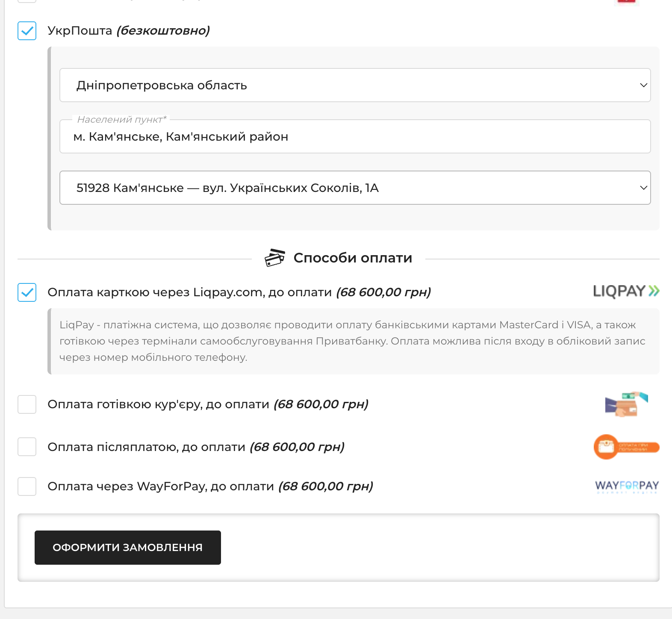Open the Дніпропетровська область region dropdown
Image resolution: width=672 pixels, height=619 pixels.
(x=355, y=85)
